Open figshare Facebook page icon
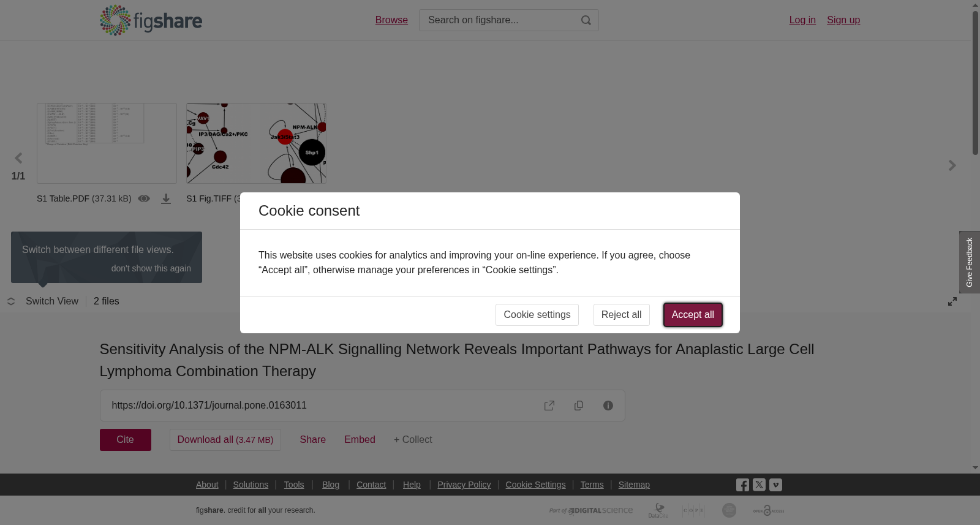Image resolution: width=980 pixels, height=525 pixels. pos(742,485)
